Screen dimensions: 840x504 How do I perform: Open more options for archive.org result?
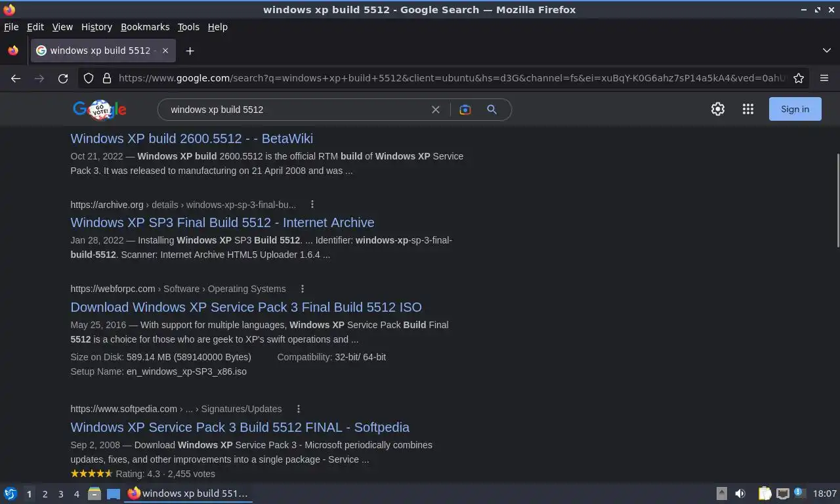point(312,205)
